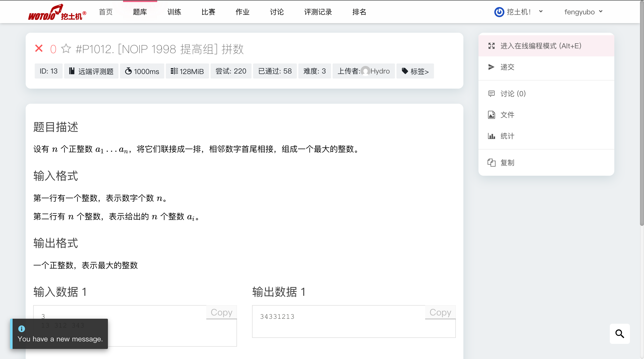Click the Hydro uploader link
The width and height of the screenshot is (644, 359).
[x=380, y=71]
